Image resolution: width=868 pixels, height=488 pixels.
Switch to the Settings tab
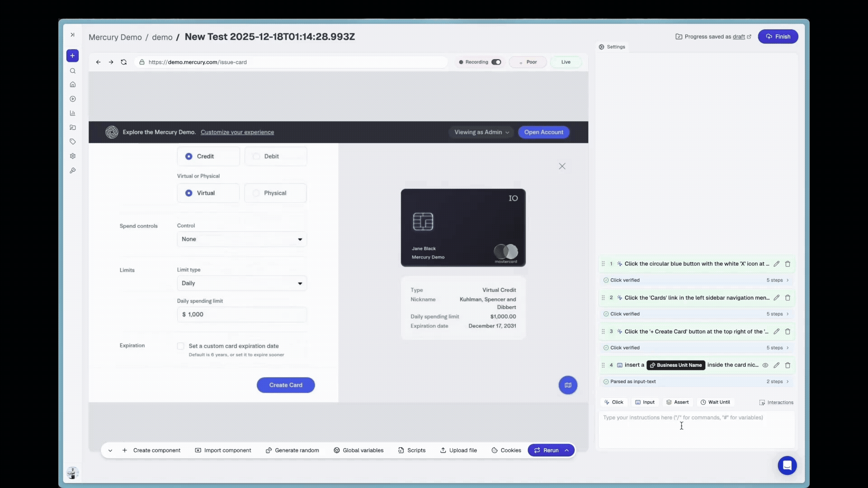tap(612, 47)
